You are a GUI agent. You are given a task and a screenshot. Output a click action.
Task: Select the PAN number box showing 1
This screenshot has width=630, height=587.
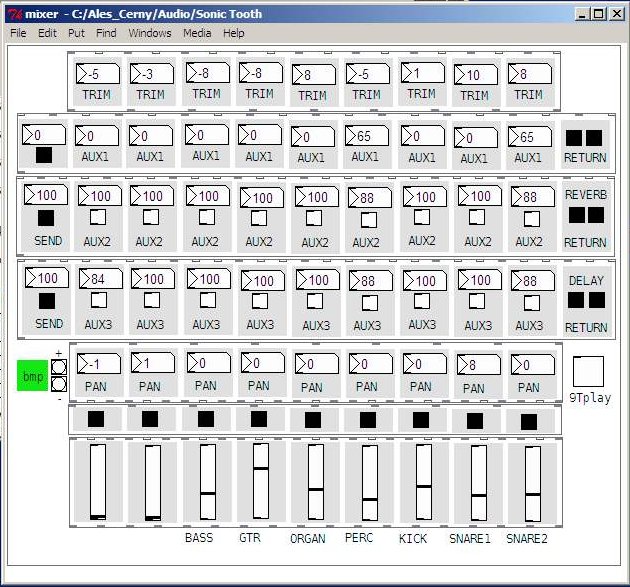[x=153, y=363]
